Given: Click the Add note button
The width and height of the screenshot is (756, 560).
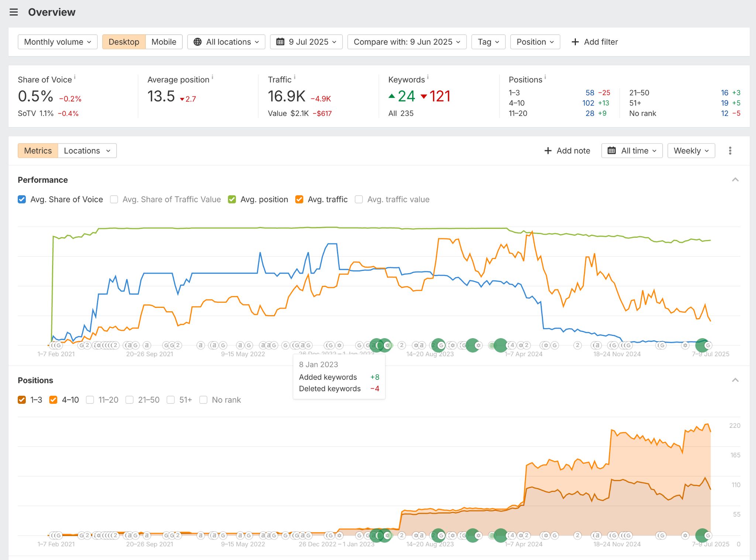Looking at the screenshot, I should [567, 150].
